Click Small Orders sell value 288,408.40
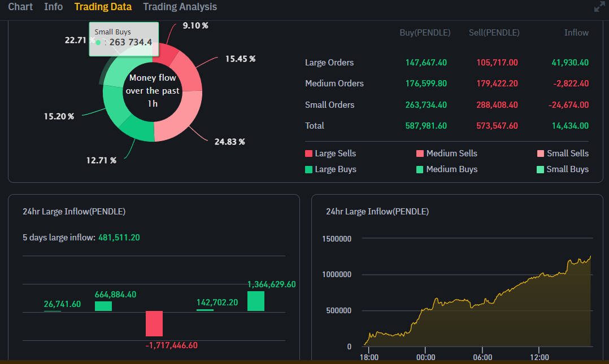609x364 pixels. (x=497, y=105)
